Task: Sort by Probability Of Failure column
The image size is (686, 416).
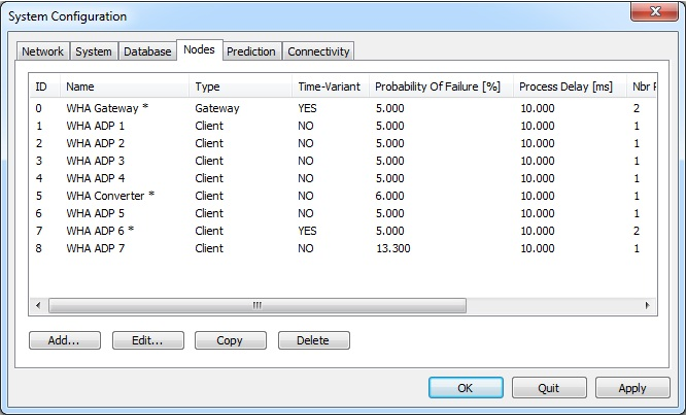Action: pyautogui.click(x=437, y=87)
